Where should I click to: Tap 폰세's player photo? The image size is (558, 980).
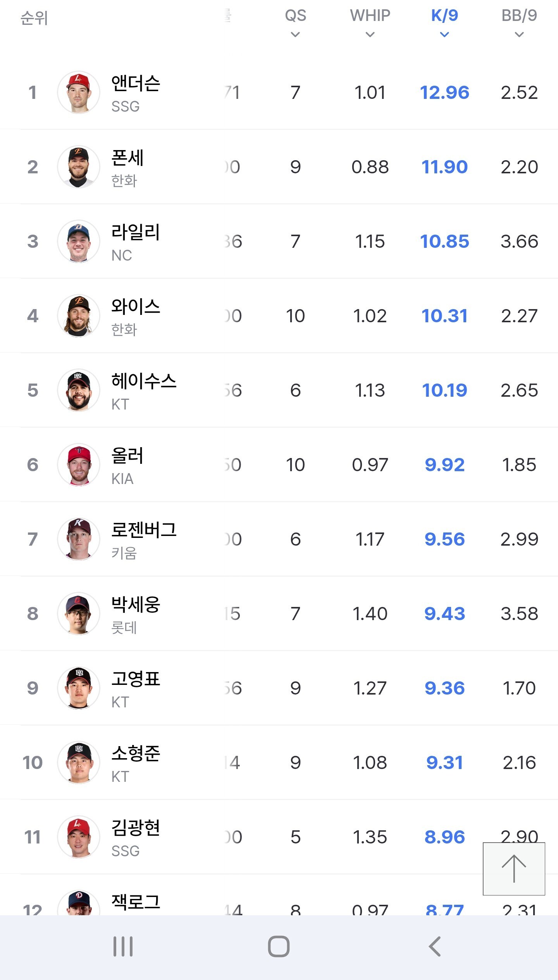[x=79, y=167]
